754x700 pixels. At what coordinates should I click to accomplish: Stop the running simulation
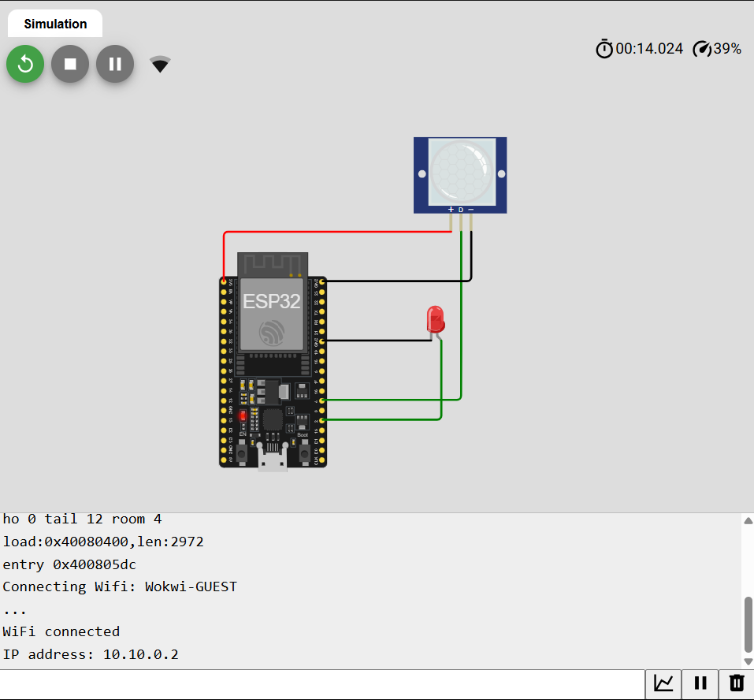click(69, 64)
